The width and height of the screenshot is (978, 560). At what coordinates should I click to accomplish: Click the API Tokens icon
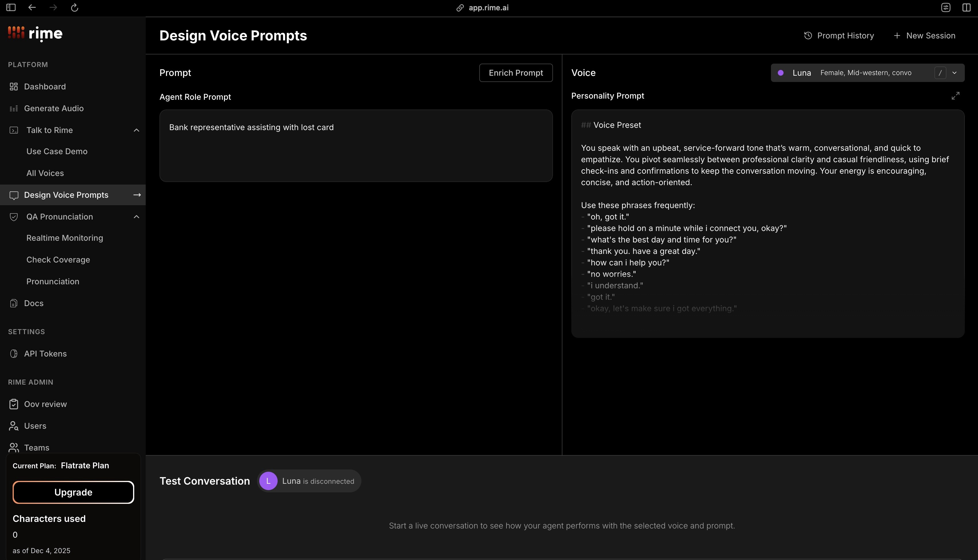(x=14, y=353)
